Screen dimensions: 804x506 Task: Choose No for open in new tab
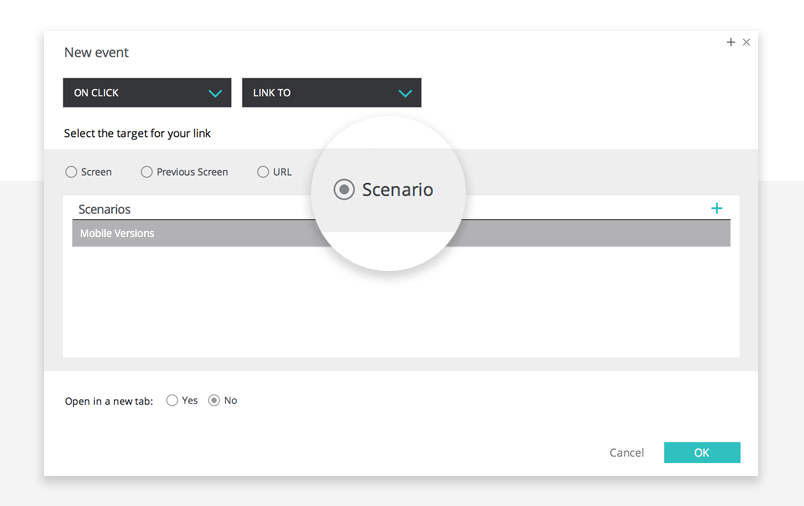click(214, 400)
